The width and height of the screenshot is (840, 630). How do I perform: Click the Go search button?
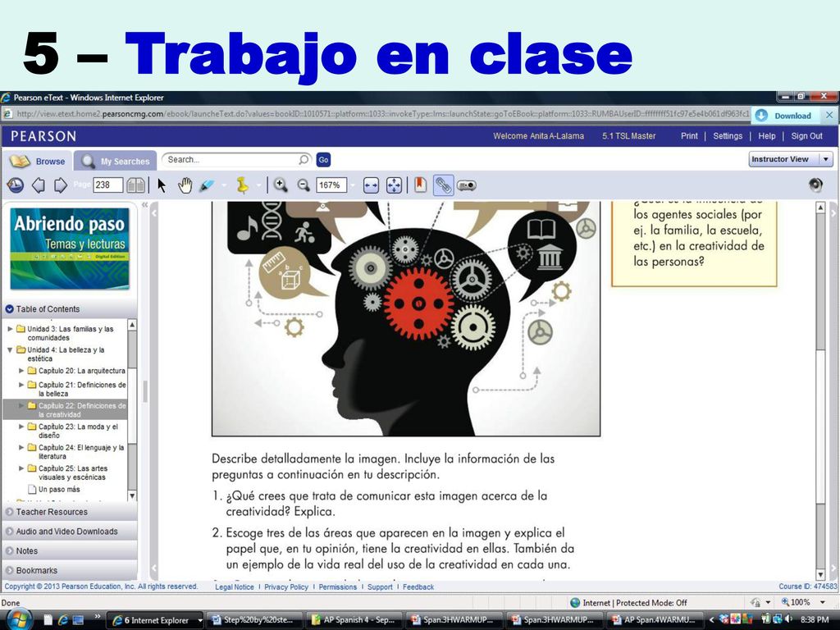pyautogui.click(x=323, y=160)
